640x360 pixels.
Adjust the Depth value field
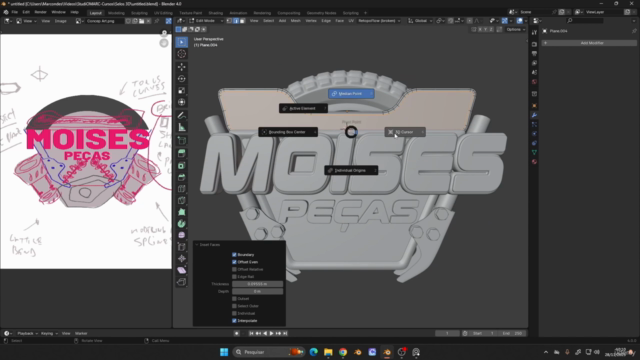click(x=258, y=291)
